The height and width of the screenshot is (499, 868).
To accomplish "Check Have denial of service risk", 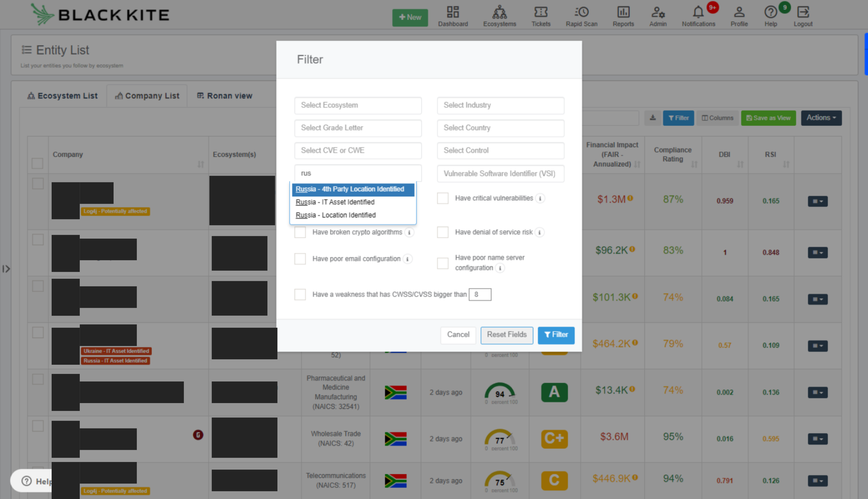I will click(443, 232).
